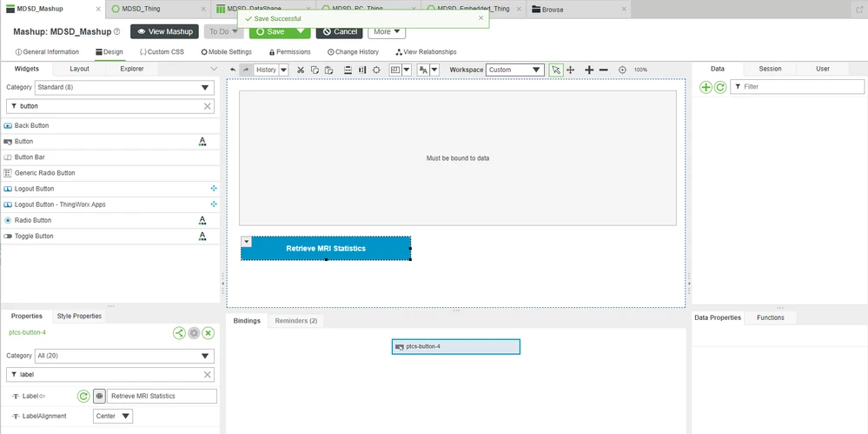The height and width of the screenshot is (434, 868).
Task: Open Mobile Settings section
Action: 227,52
